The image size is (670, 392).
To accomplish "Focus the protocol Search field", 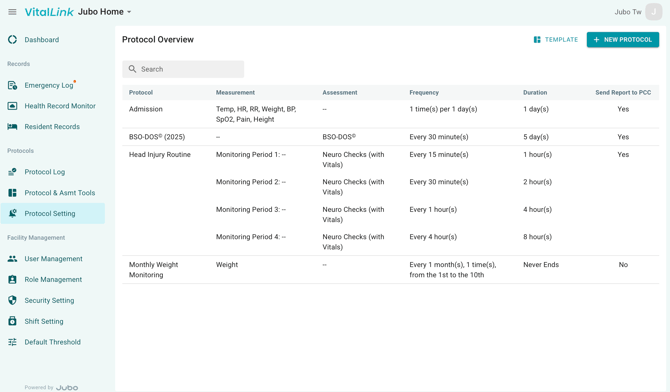I will point(183,69).
